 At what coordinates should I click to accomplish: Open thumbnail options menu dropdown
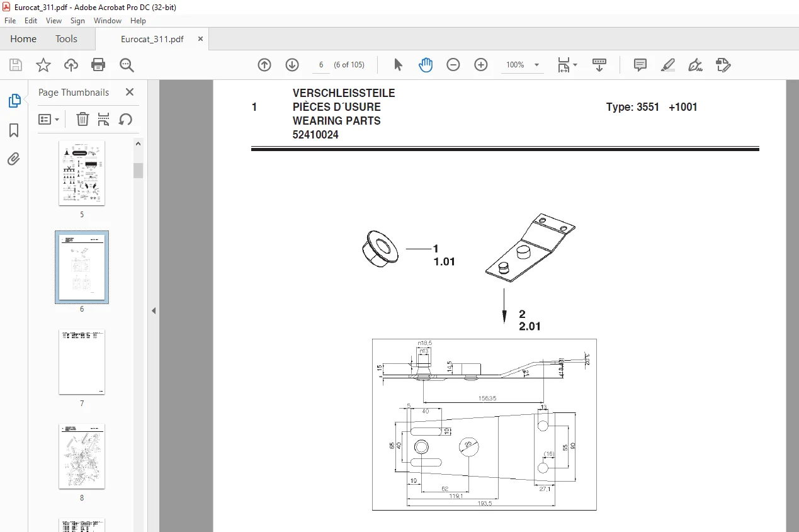coord(49,119)
